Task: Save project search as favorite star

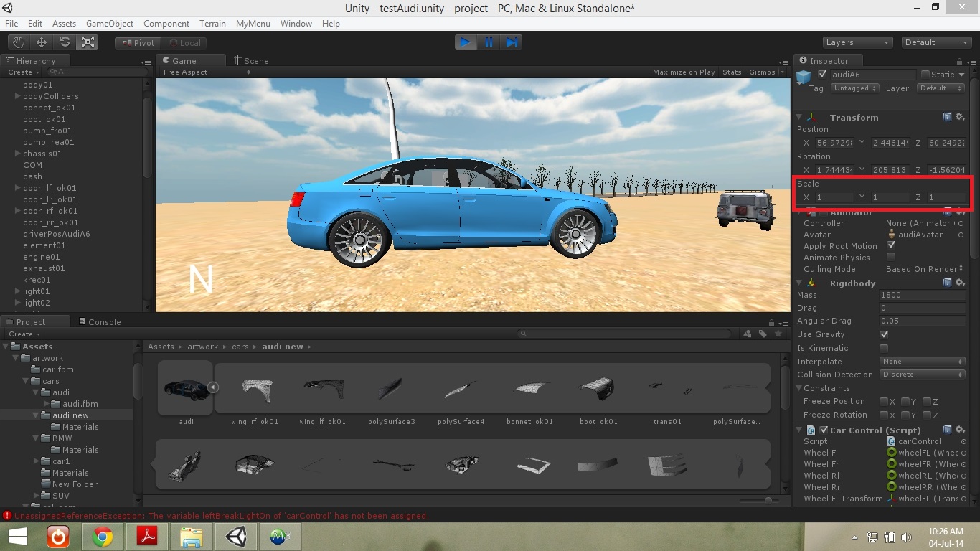Action: [778, 334]
